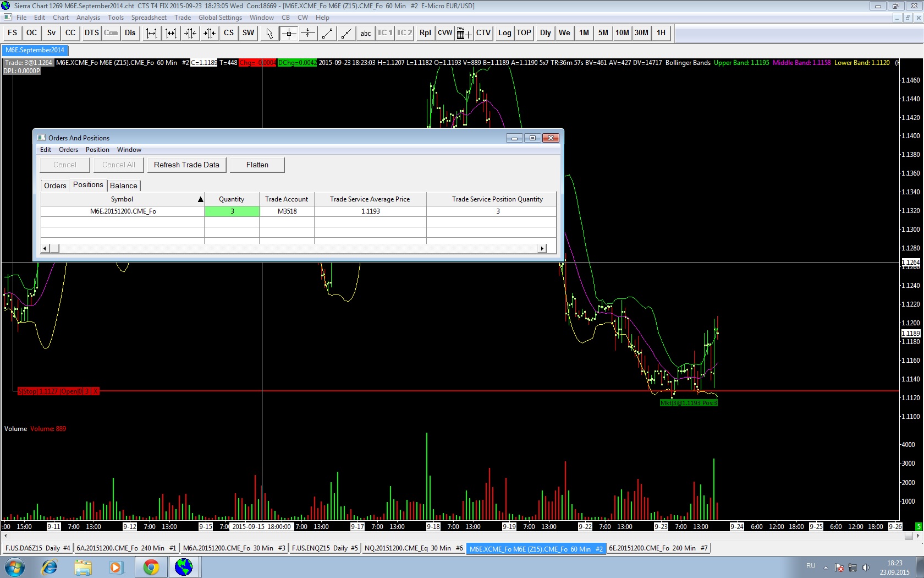924x578 pixels.
Task: Click the SW toolbar button
Action: point(249,33)
